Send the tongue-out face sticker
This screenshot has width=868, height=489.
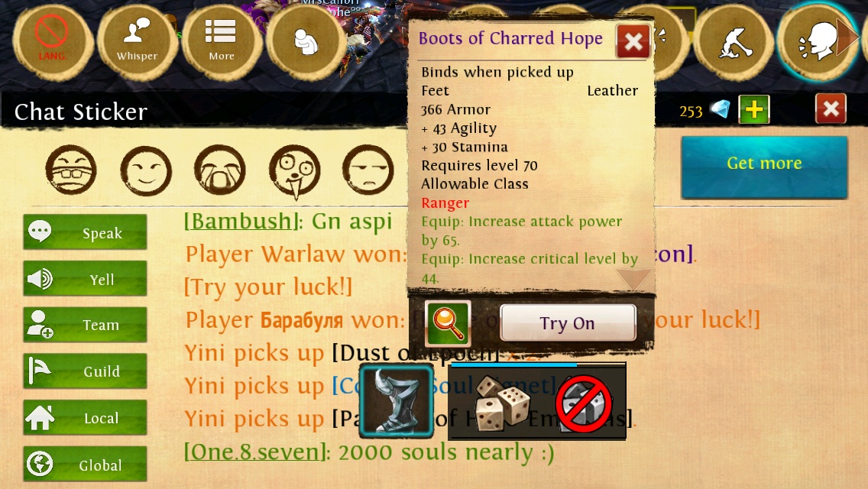click(294, 171)
